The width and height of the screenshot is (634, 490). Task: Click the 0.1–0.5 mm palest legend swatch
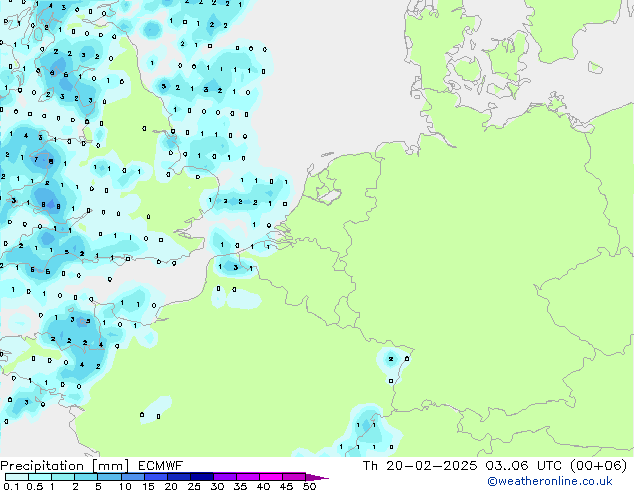click(17, 477)
